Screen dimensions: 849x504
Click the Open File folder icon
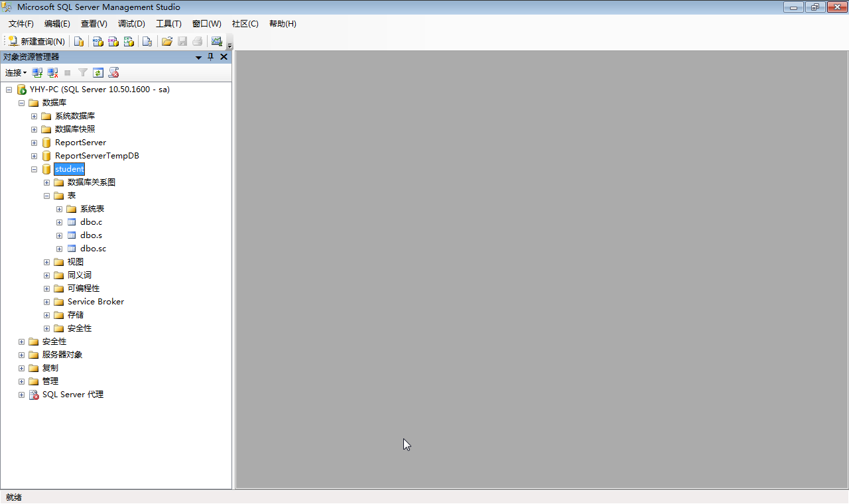pyautogui.click(x=167, y=41)
